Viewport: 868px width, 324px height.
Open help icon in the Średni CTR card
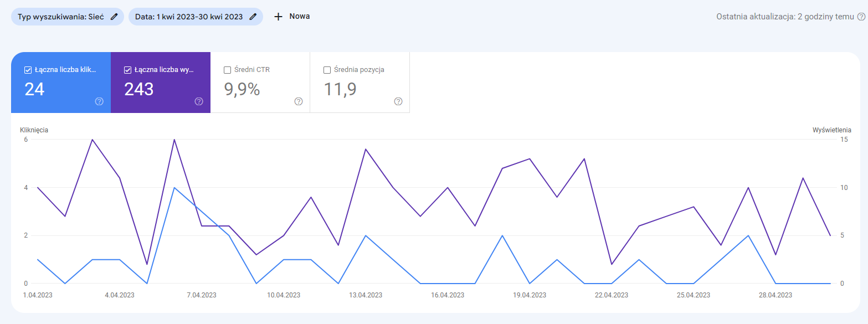299,101
